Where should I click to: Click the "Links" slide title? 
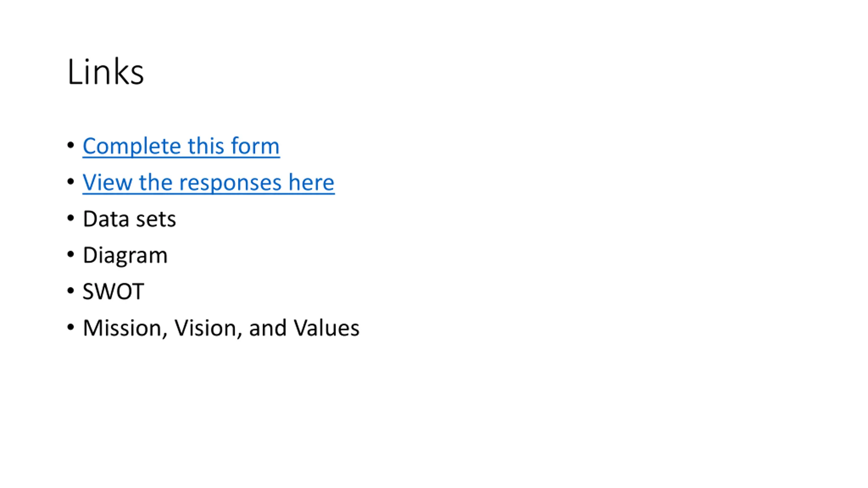[x=105, y=72]
